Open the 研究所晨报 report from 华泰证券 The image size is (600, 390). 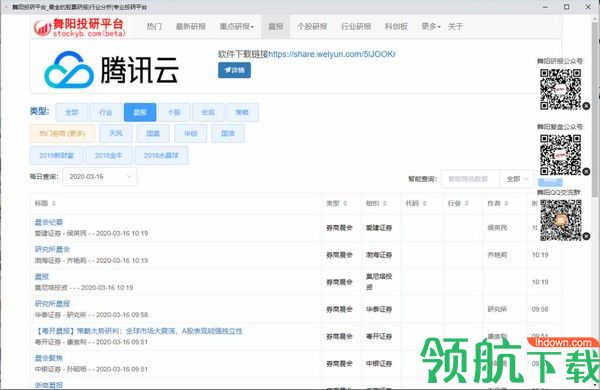point(52,304)
